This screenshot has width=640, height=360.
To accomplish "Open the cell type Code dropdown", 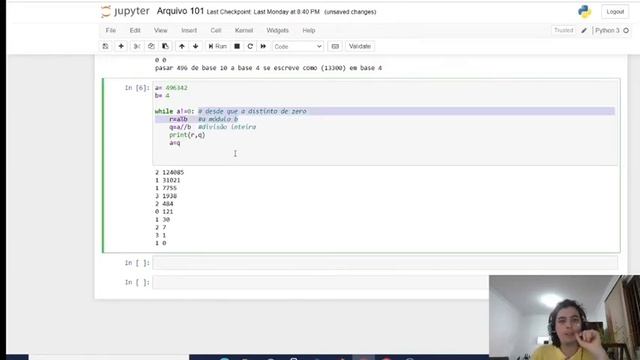I will click(298, 47).
